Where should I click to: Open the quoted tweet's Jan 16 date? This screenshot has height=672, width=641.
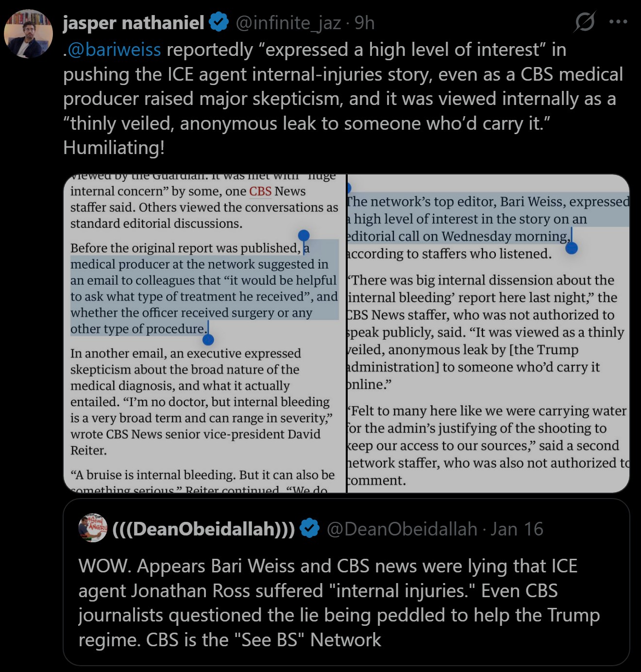[517, 529]
